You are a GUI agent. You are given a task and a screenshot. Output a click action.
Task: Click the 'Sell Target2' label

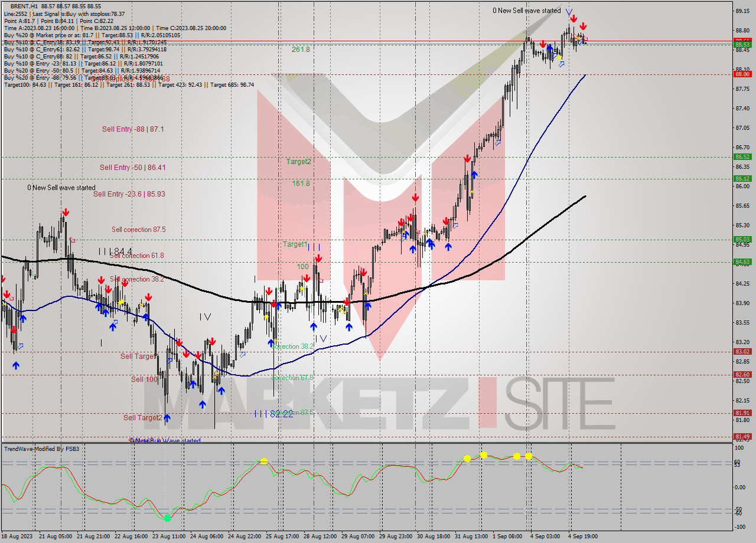click(x=142, y=418)
